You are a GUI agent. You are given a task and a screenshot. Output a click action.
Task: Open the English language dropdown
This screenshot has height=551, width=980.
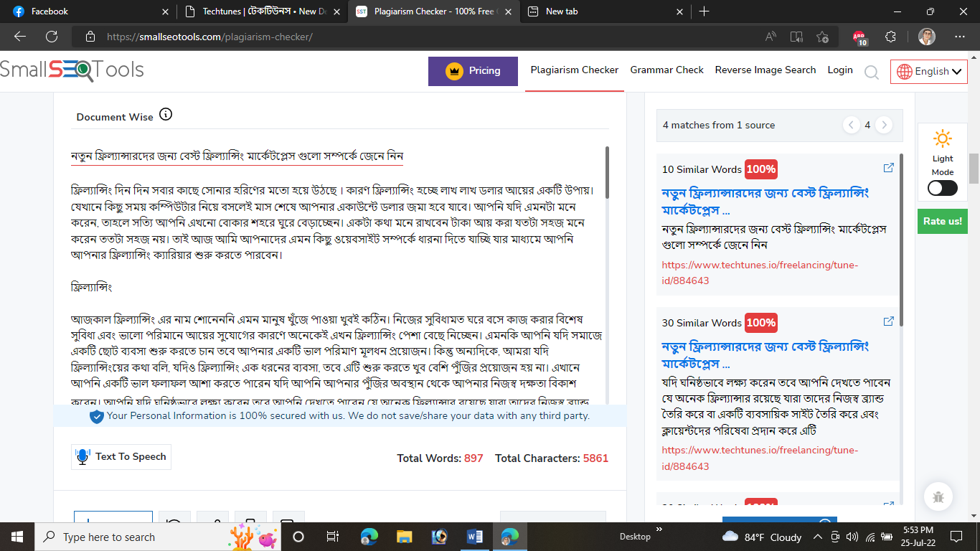[x=928, y=71]
